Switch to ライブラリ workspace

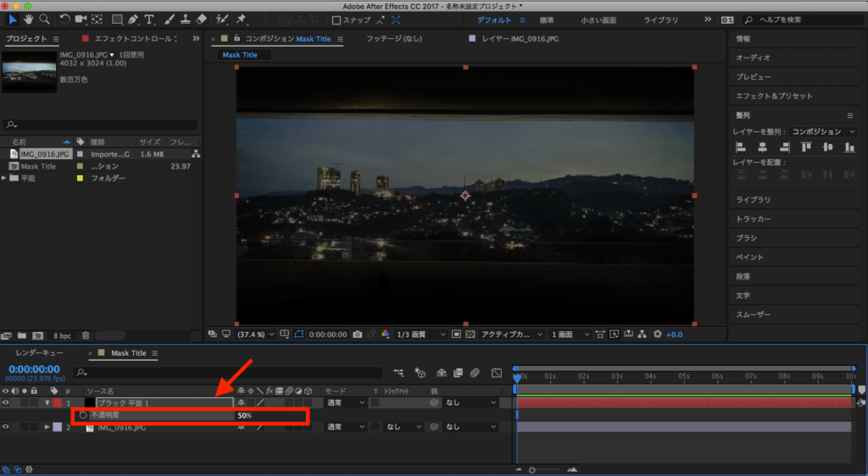tap(660, 19)
